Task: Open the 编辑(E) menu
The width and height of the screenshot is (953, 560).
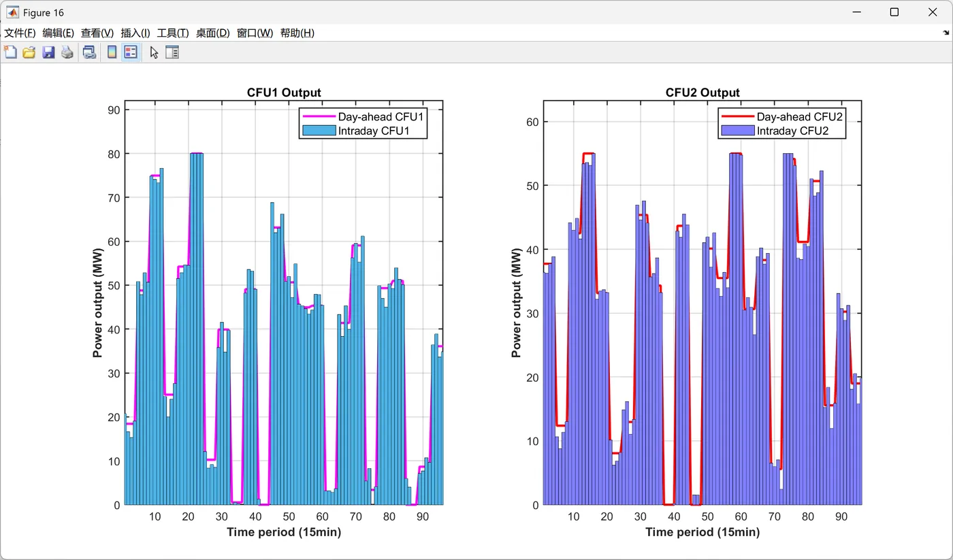Action: click(58, 33)
